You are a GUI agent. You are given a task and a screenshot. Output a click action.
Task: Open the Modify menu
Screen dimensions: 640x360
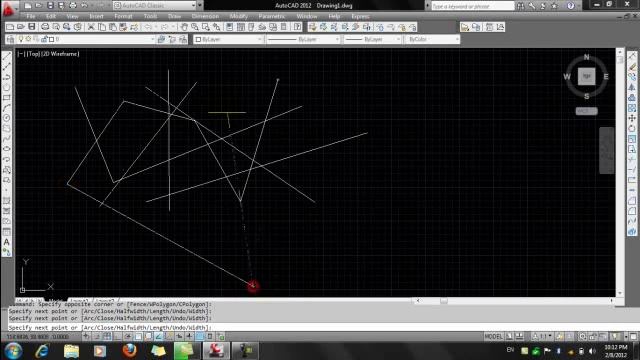(238, 16)
